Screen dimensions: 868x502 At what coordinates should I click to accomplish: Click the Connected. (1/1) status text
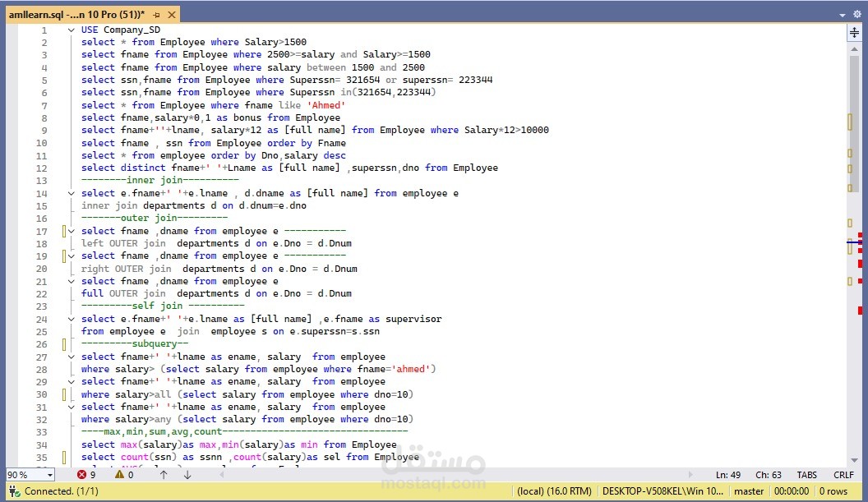(x=62, y=491)
